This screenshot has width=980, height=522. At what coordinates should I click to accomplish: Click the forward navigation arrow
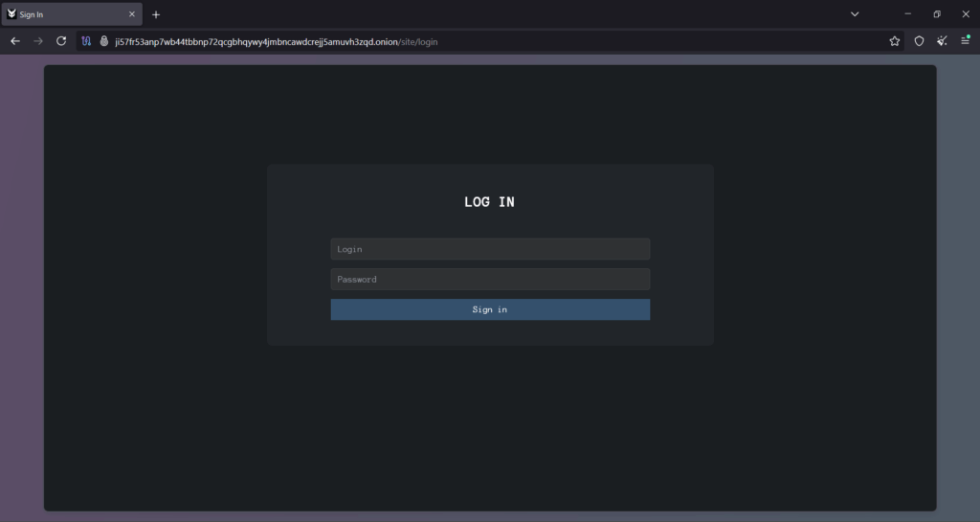click(38, 41)
